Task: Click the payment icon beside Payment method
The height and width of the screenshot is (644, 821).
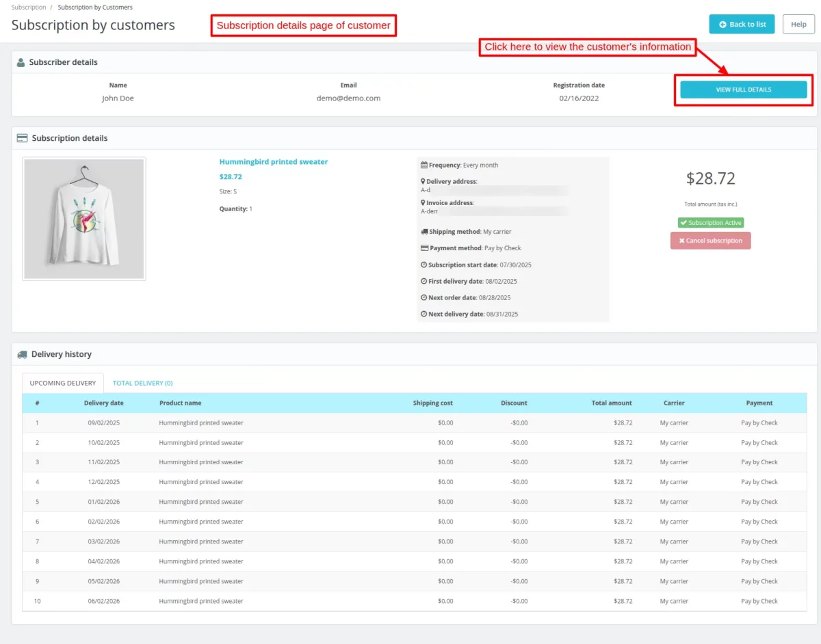Action: coord(425,247)
